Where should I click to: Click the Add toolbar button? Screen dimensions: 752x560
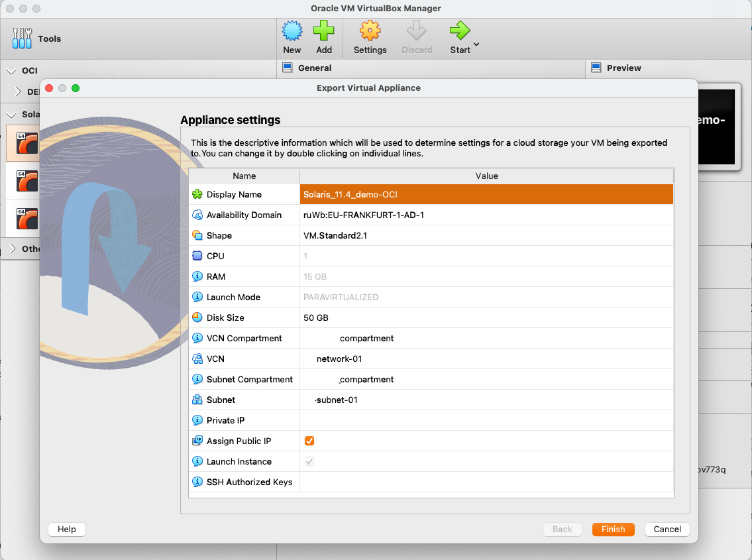324,37
